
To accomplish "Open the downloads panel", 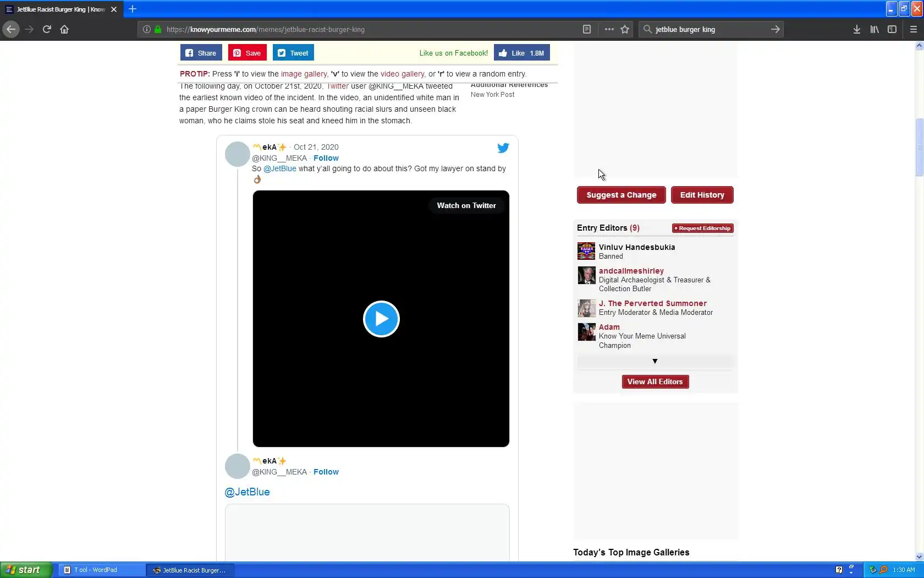I will click(856, 29).
